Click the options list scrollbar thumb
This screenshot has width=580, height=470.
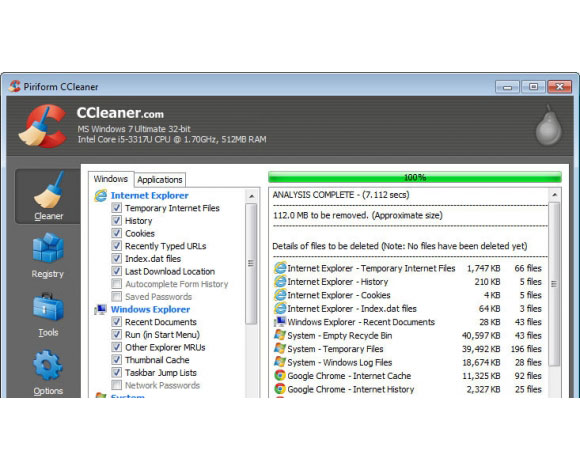click(252, 264)
